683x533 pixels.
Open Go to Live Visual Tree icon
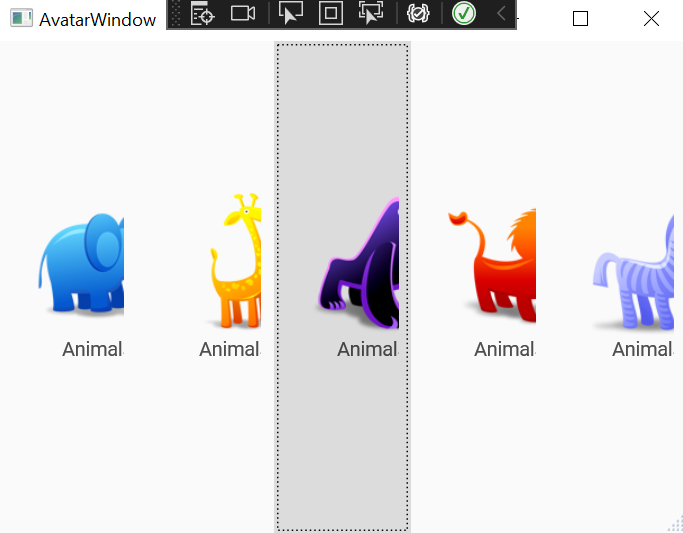point(202,13)
